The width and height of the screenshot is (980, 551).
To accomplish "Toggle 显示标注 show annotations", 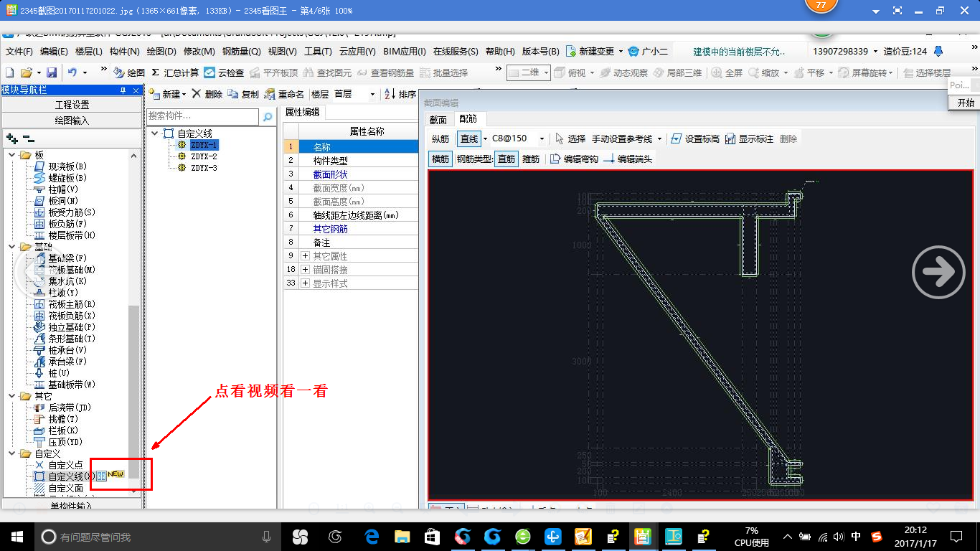I will click(749, 138).
